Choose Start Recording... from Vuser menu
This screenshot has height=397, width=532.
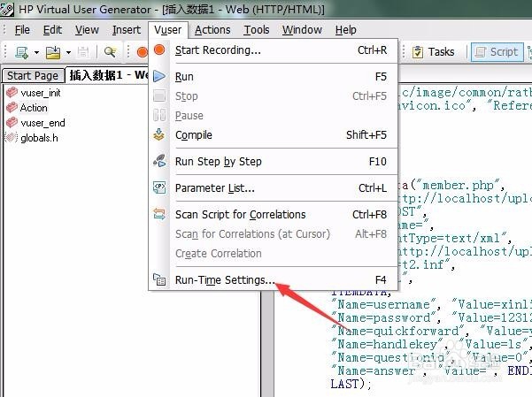[274, 50]
